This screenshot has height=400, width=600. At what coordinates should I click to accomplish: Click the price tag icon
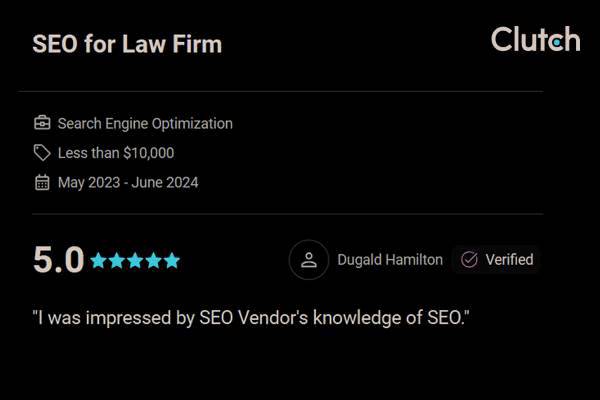[42, 153]
